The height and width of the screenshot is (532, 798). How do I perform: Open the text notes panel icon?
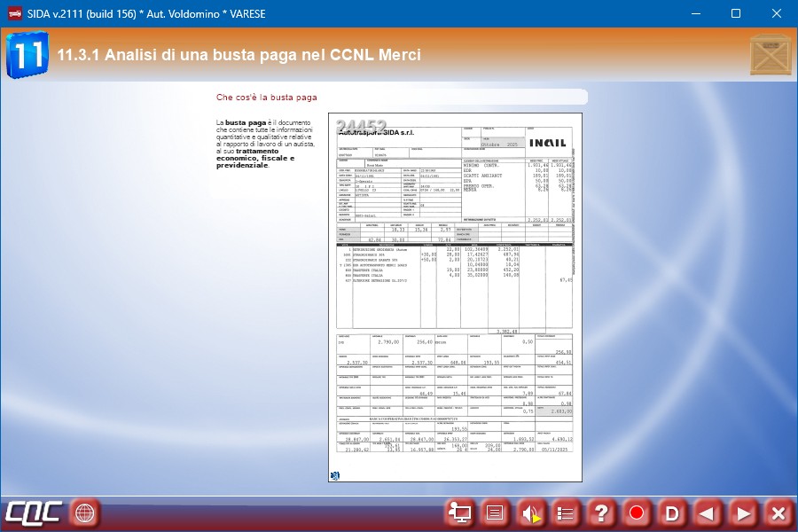click(495, 513)
